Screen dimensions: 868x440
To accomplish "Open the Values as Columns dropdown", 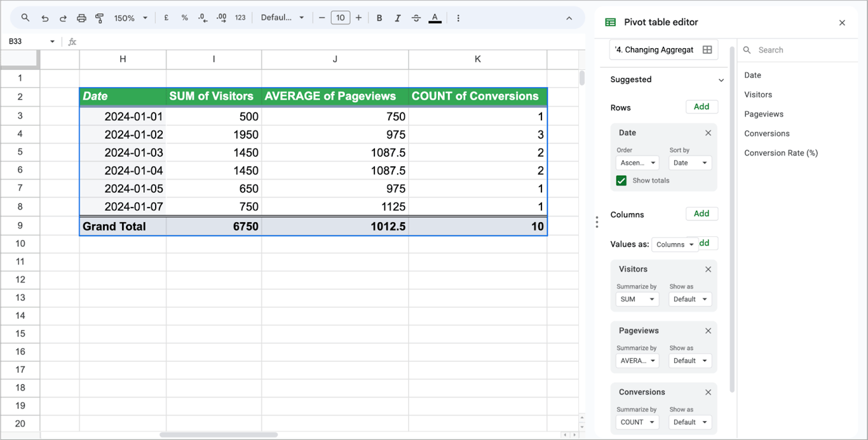I will 675,244.
